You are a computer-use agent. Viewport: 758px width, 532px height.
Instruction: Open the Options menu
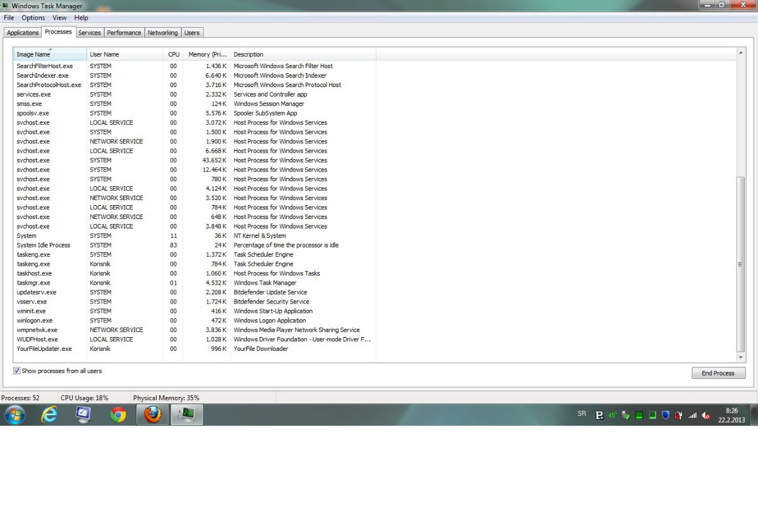pos(33,18)
